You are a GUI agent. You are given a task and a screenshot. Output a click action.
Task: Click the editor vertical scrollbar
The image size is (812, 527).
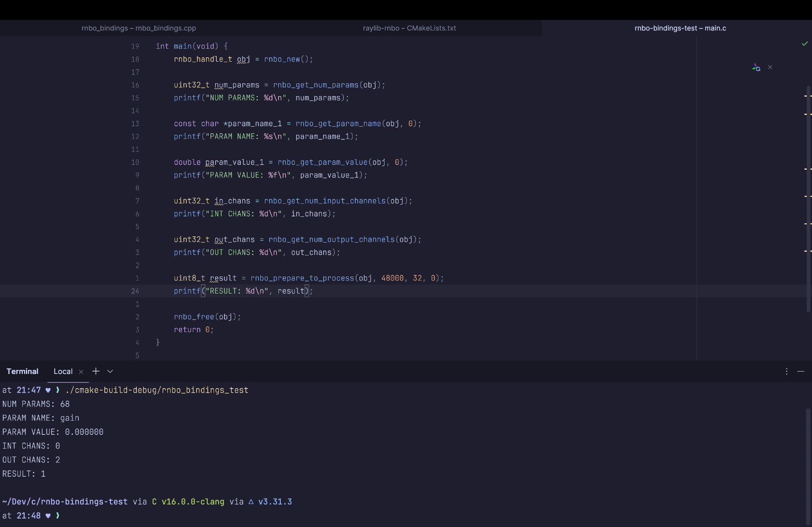[808, 199]
